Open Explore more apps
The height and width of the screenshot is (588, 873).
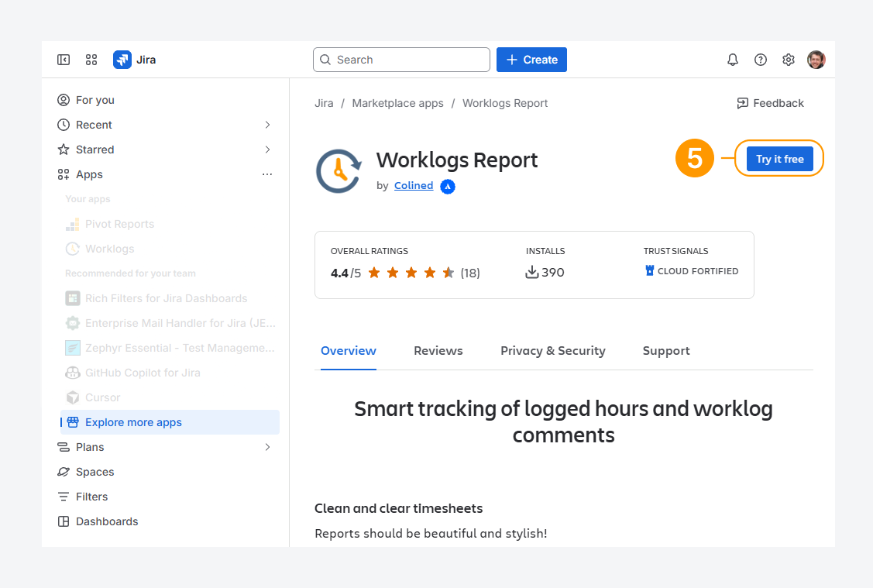tap(170, 422)
